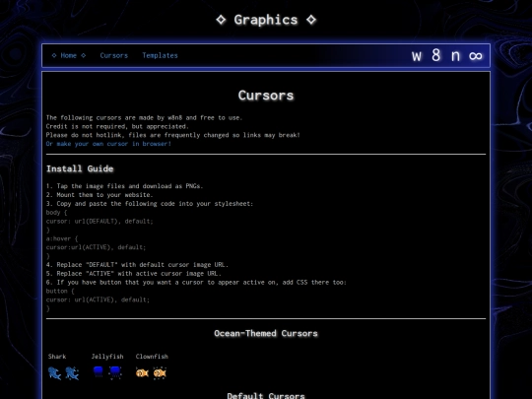532x399 pixels.
Task: Click the 'cursor: url(DEFAULT), default;' code line
Action: click(x=100, y=222)
